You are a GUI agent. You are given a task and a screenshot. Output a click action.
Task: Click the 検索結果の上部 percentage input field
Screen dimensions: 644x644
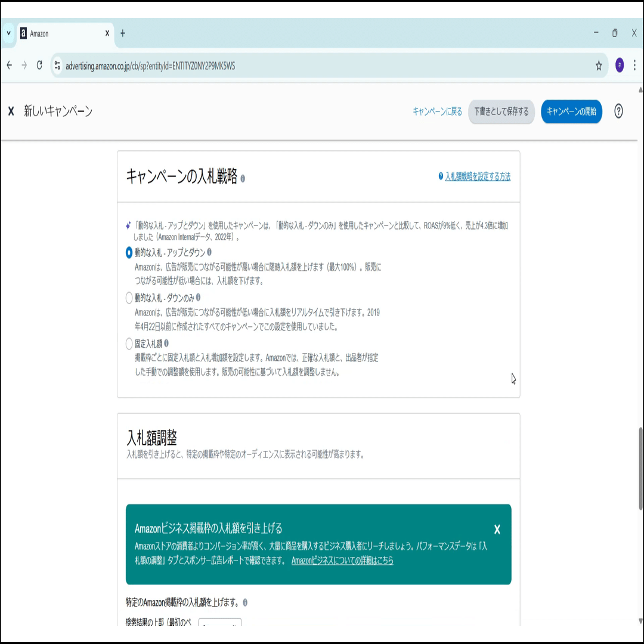[219, 622]
